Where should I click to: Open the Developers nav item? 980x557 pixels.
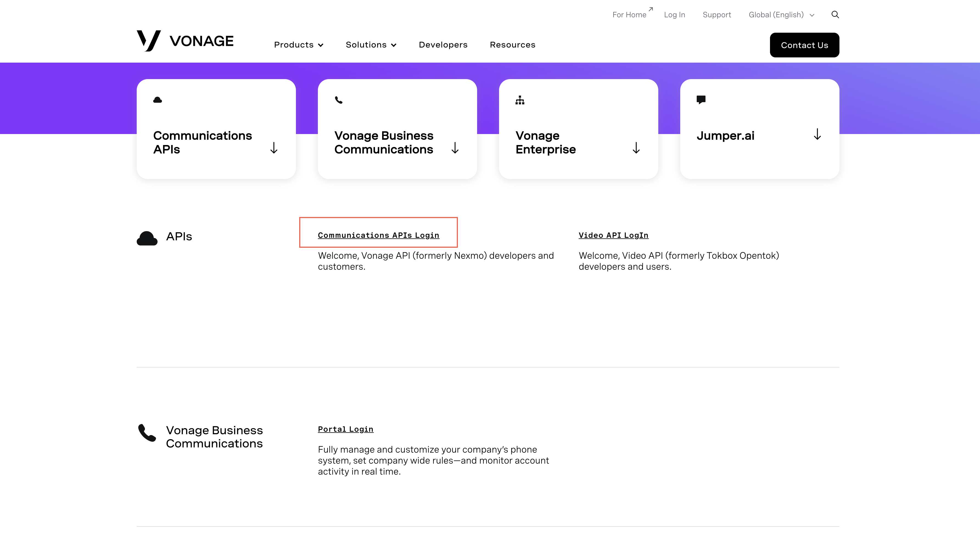coord(443,45)
